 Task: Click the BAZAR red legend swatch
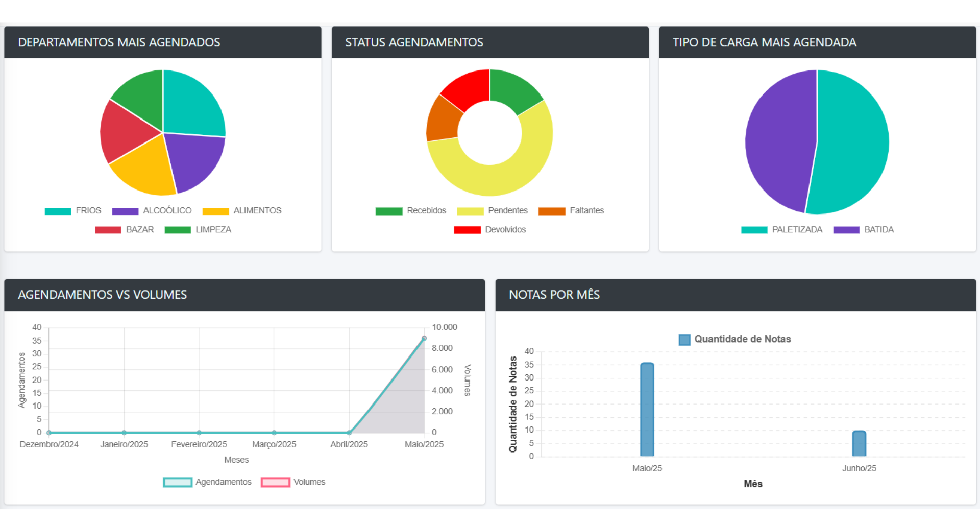(x=107, y=229)
